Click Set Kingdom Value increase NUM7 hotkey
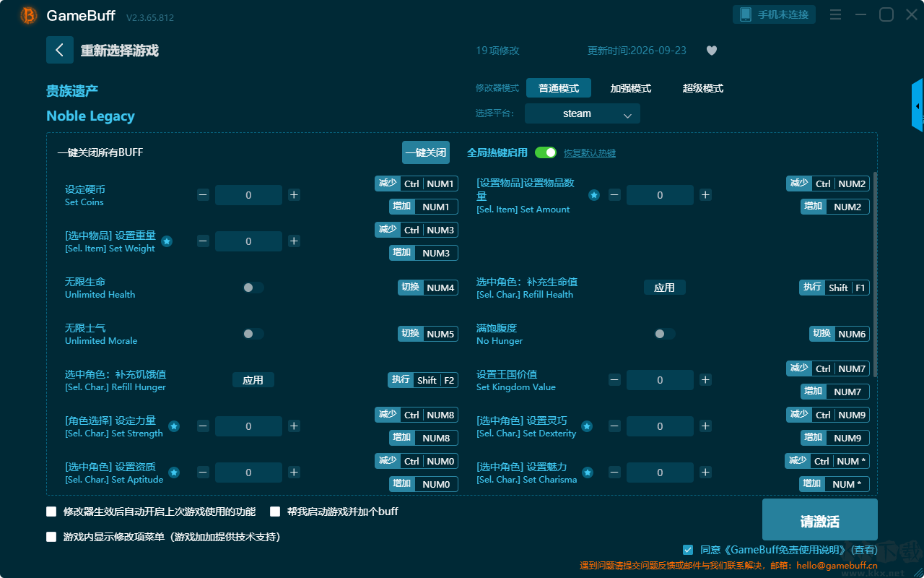 [835, 392]
